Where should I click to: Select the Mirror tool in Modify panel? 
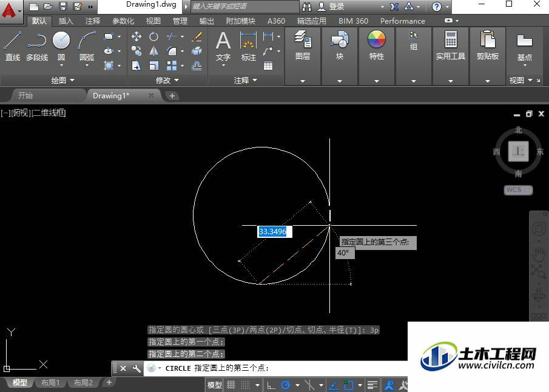153,51
